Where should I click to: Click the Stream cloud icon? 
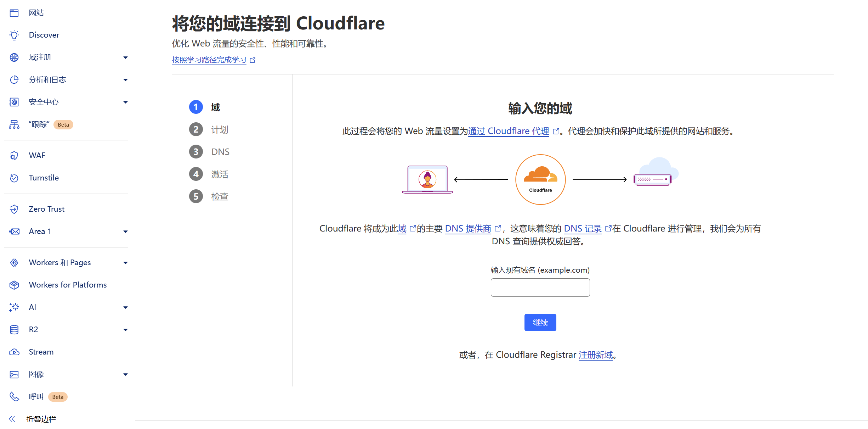[x=14, y=352]
